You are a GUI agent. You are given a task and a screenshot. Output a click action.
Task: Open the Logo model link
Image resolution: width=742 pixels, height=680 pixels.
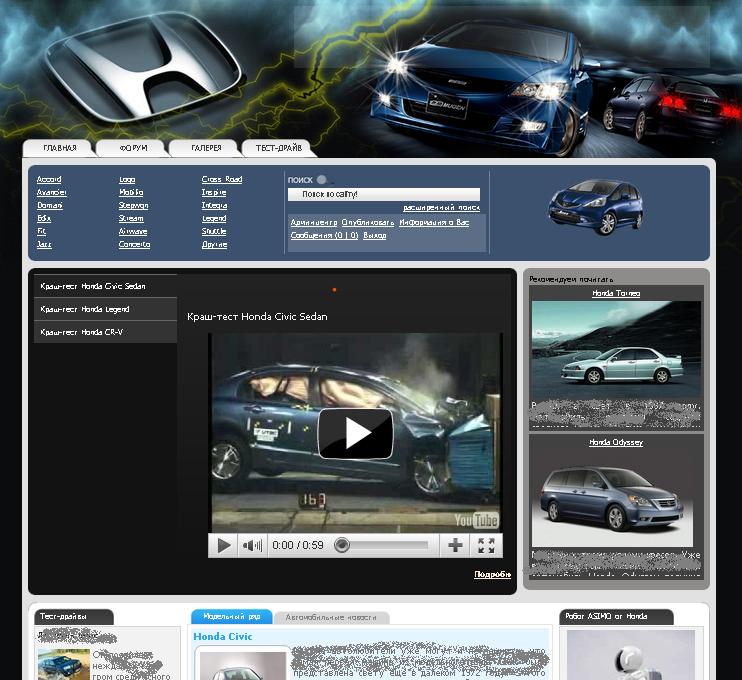(x=127, y=179)
